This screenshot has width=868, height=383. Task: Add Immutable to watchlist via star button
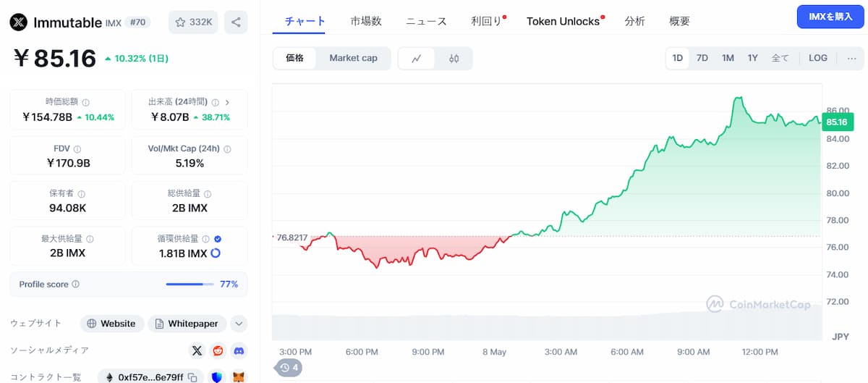click(x=193, y=22)
